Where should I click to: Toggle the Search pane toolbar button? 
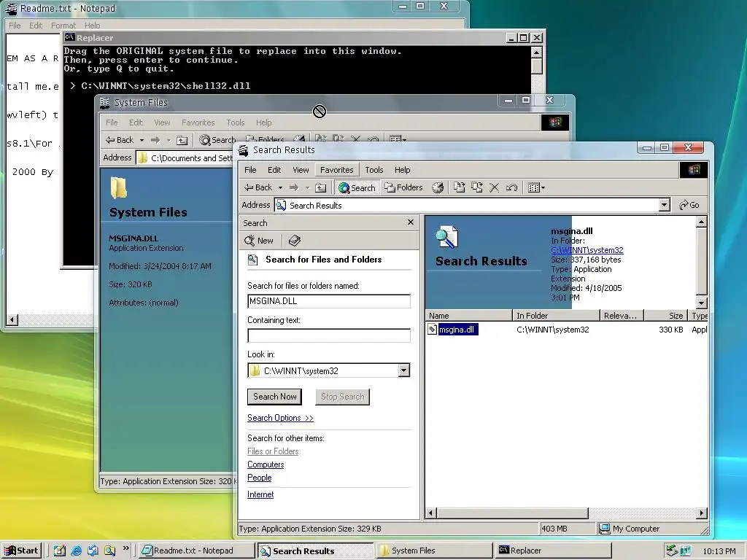[x=357, y=187]
